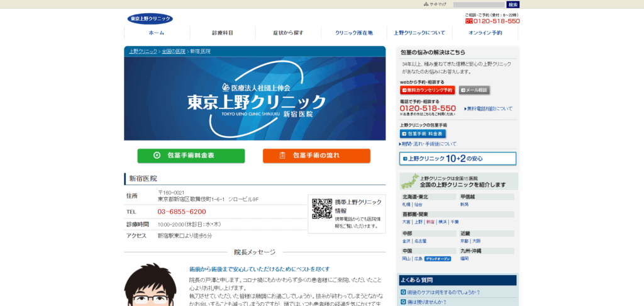Open the 症状から探す navigation item
644x306 pixels.
288,33
